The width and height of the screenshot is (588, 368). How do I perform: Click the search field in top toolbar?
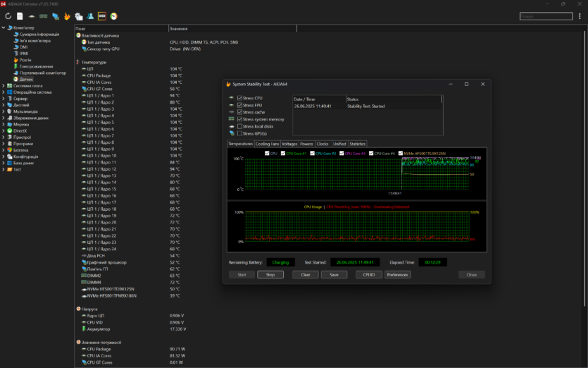[x=546, y=16]
